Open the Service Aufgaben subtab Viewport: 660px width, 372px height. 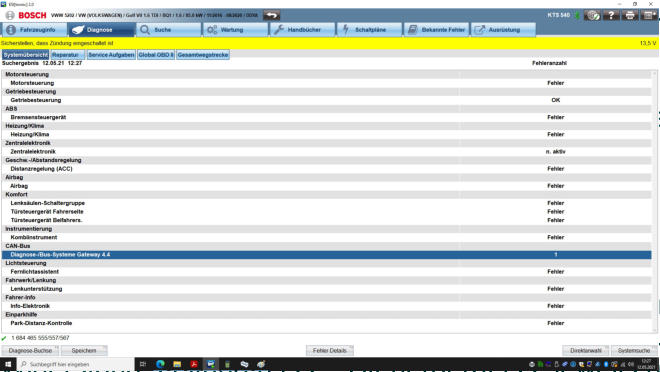tap(111, 55)
